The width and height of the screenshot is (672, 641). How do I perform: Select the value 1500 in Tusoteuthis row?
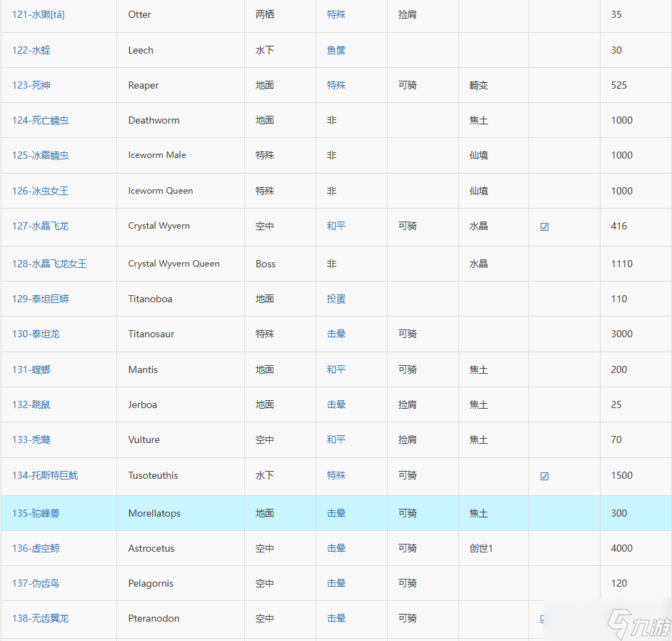pos(621,475)
